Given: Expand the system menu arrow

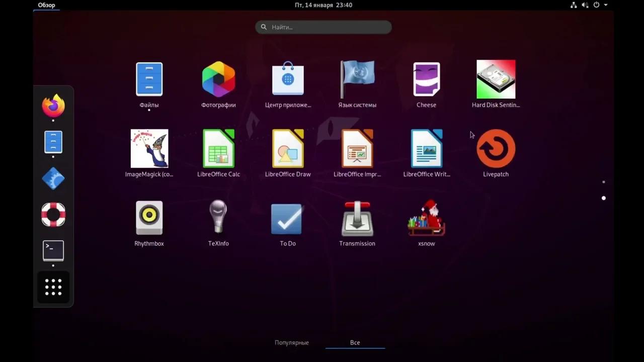Looking at the screenshot, I should [606, 5].
